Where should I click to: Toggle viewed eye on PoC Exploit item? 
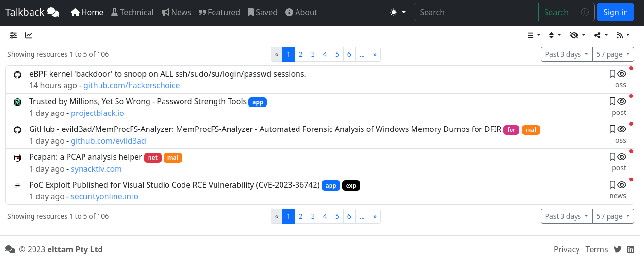[622, 185]
